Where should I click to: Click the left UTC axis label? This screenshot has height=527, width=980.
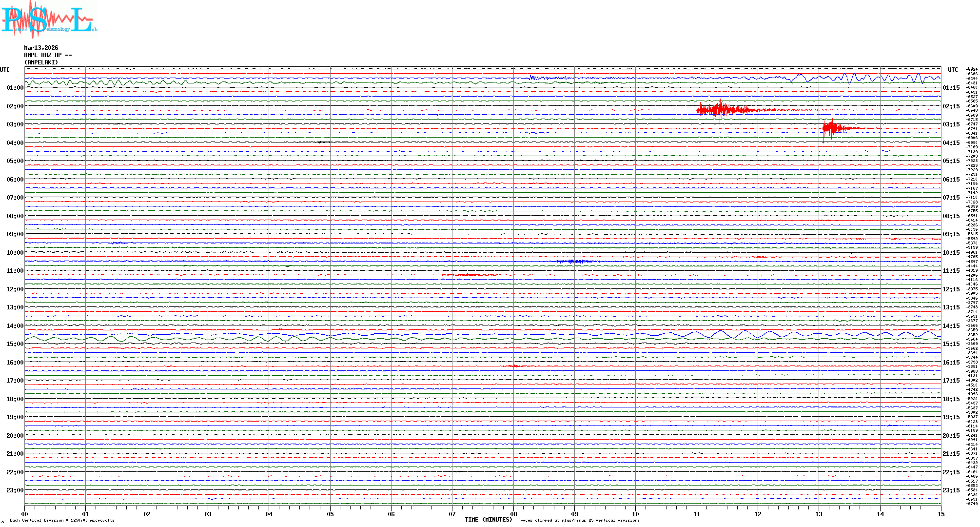click(5, 70)
